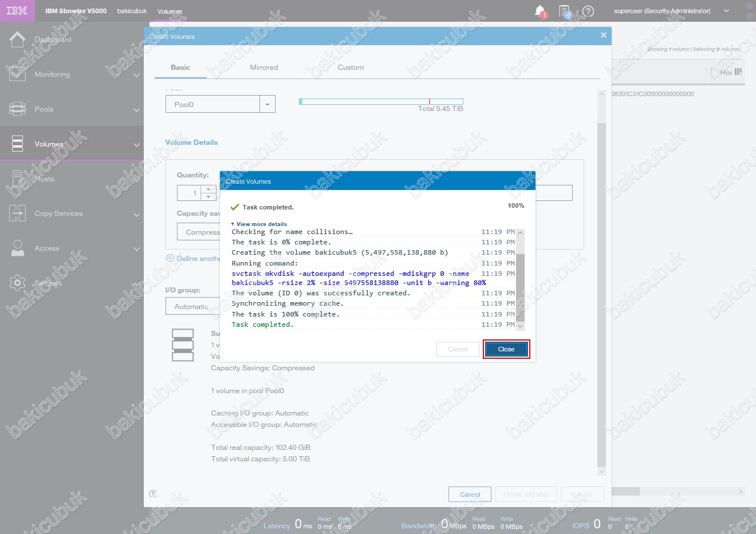Click the plus icon beside Define another
The height and width of the screenshot is (534, 756).
point(170,258)
